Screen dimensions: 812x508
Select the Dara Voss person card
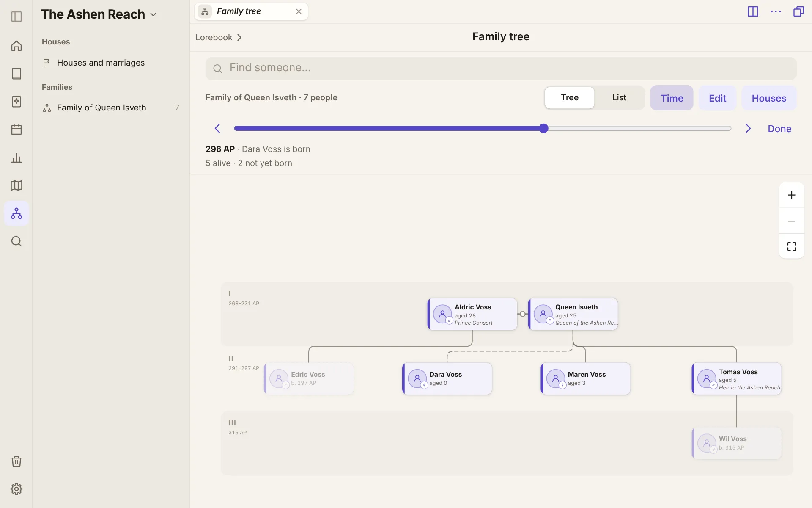[447, 378]
